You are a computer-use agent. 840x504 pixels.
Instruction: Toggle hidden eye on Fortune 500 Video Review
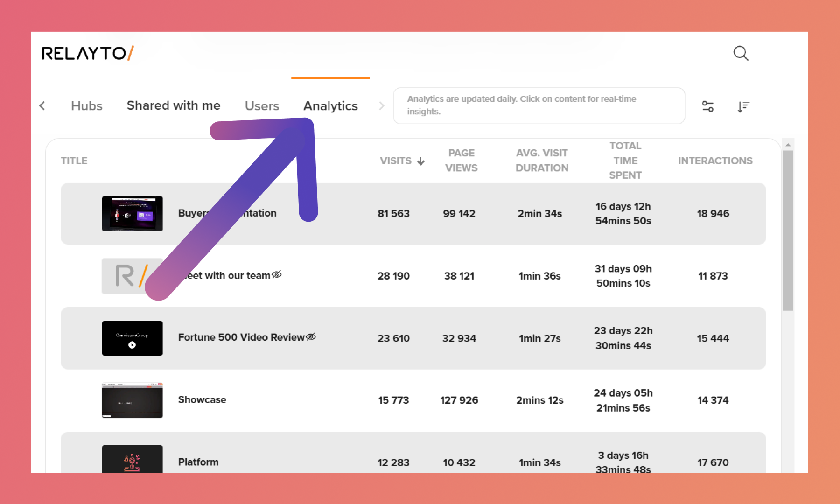click(x=311, y=336)
